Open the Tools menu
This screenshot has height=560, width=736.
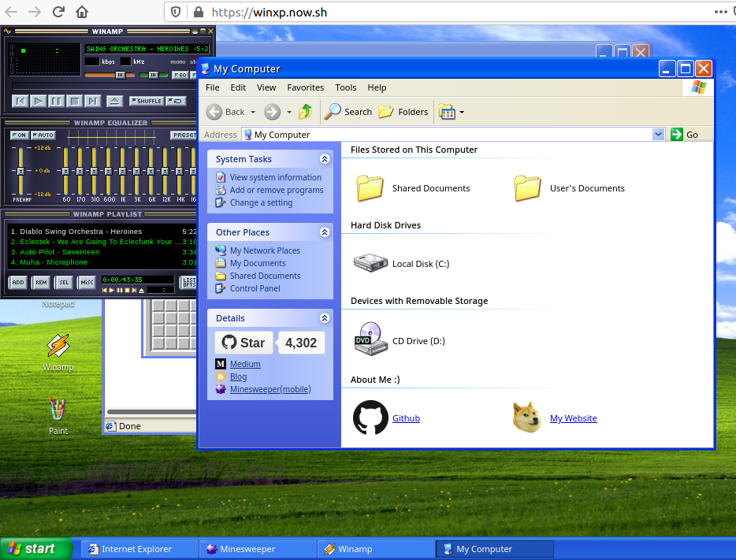coord(346,87)
